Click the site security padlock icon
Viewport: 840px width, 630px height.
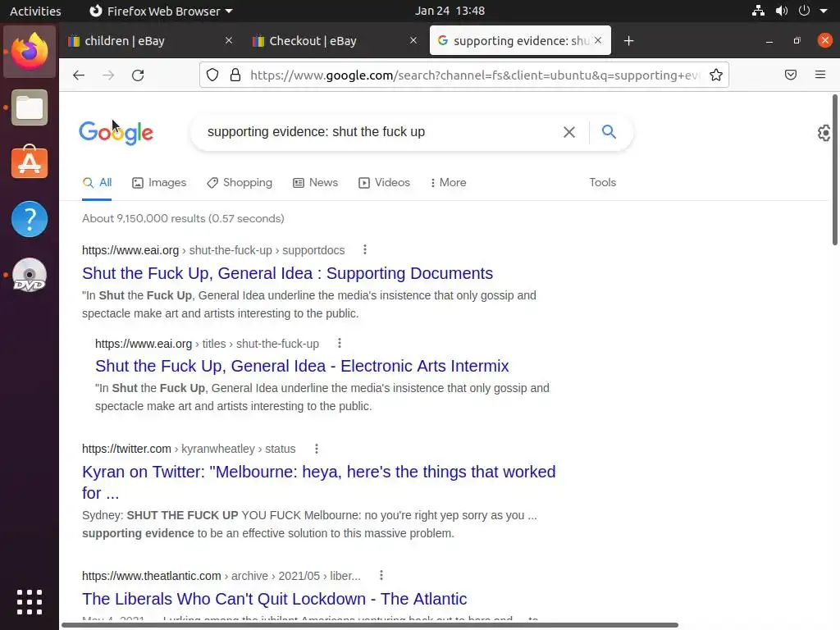coord(235,75)
